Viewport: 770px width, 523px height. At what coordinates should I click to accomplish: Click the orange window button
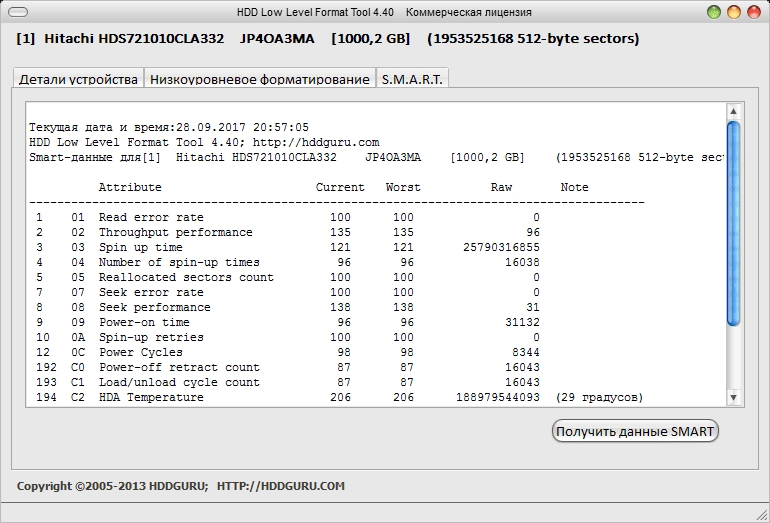(734, 12)
